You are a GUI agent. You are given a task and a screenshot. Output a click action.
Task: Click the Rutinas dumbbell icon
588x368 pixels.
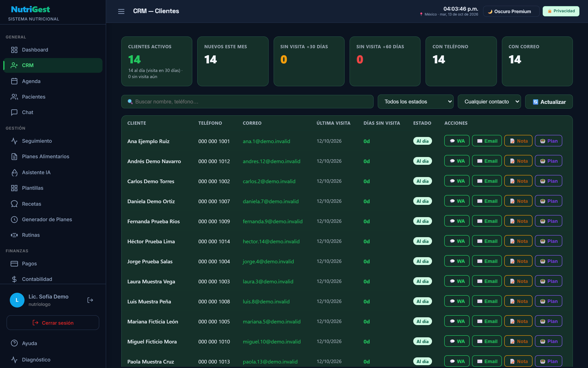coord(14,235)
